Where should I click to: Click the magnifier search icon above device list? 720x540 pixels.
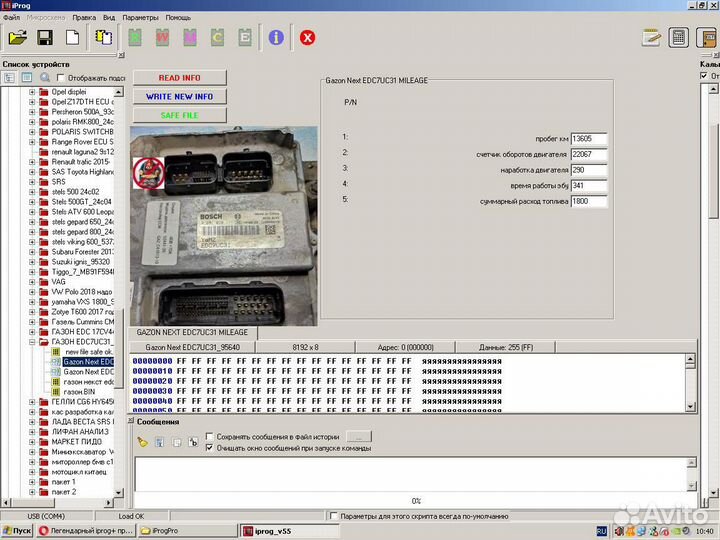coord(44,77)
